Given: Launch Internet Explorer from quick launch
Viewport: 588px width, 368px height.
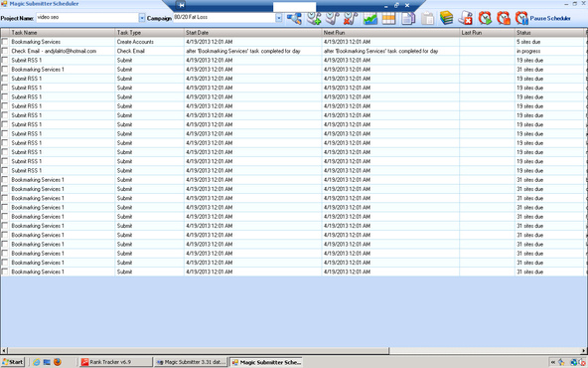Looking at the screenshot, I should 37,362.
